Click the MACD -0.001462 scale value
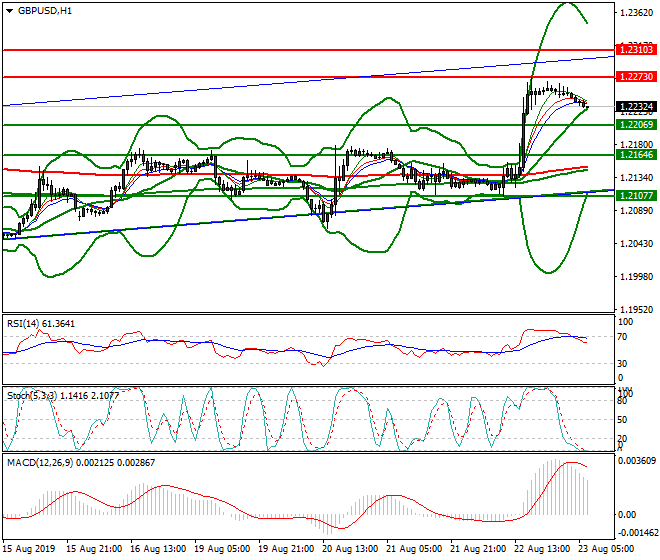The height and width of the screenshot is (560, 660). click(637, 533)
